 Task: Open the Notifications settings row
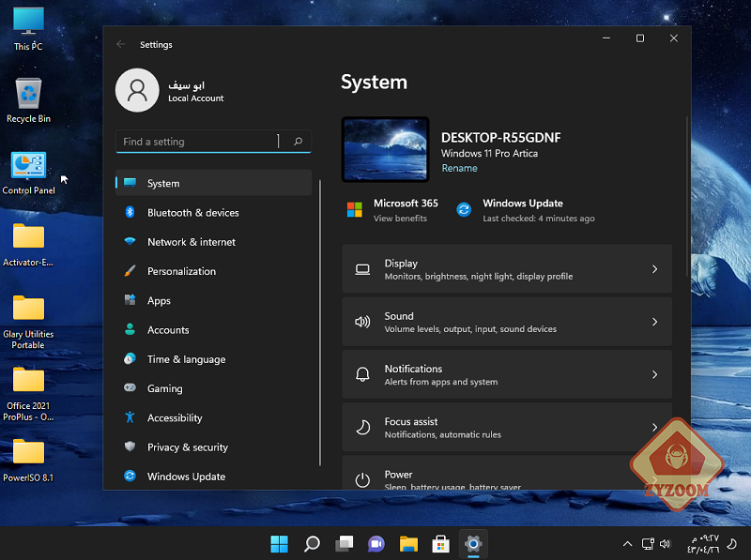pos(507,374)
